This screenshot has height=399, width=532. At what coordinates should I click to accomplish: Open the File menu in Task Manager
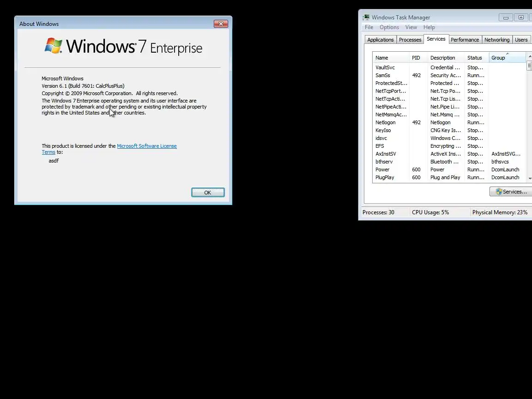369,27
